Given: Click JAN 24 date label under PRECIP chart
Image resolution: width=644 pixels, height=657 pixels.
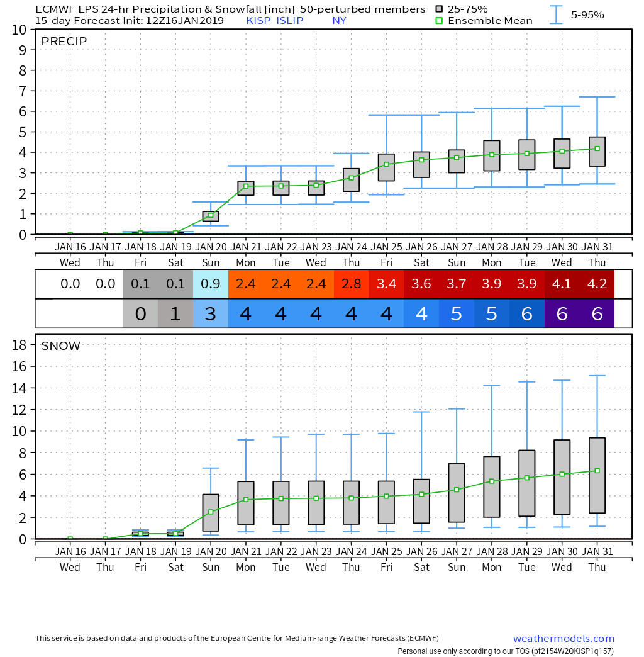Looking at the screenshot, I should coord(351,247).
